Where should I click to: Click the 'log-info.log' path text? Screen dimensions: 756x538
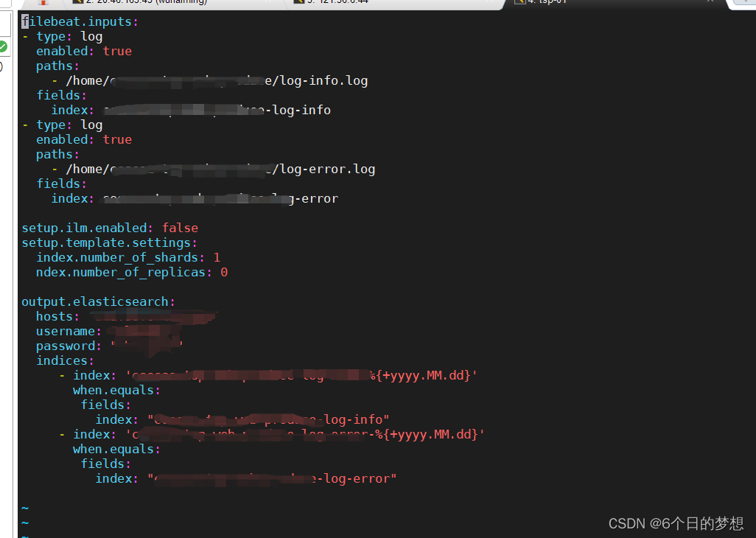[x=324, y=80]
